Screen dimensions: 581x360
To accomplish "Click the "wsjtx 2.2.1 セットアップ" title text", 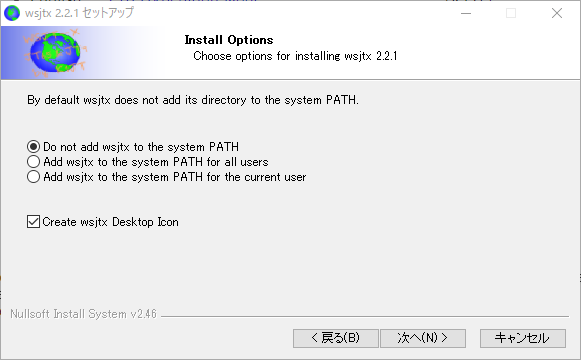I will click(79, 13).
